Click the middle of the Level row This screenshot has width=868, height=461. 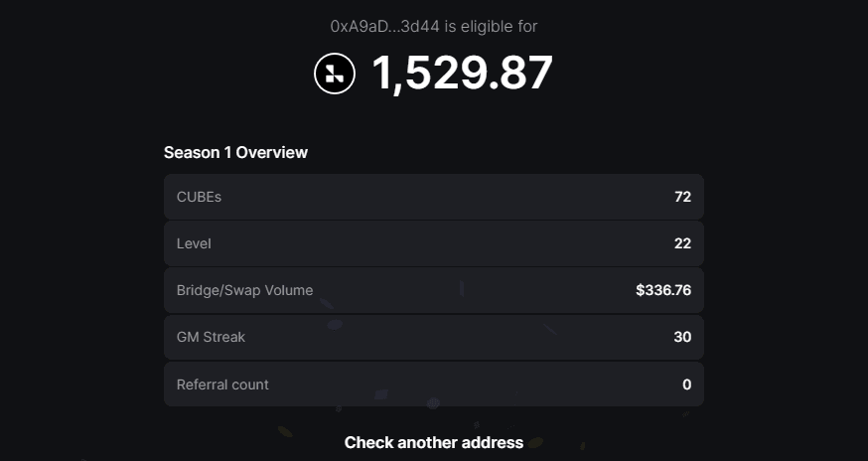point(434,243)
